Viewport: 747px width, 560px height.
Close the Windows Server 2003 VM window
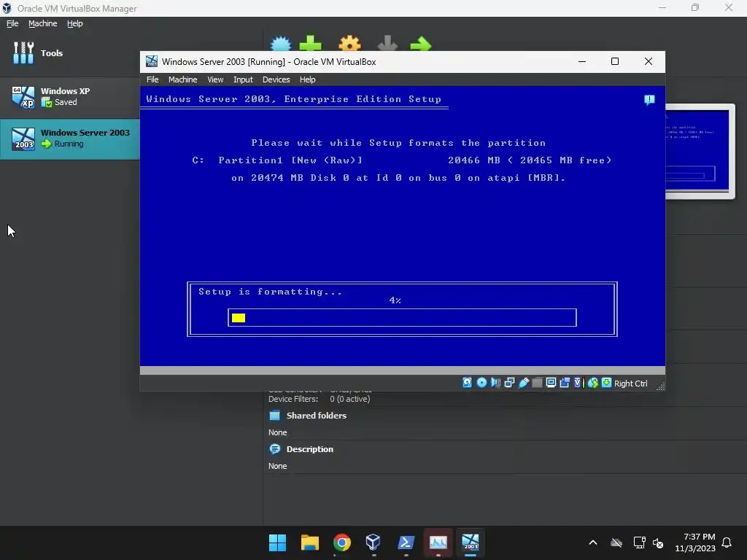[649, 61]
